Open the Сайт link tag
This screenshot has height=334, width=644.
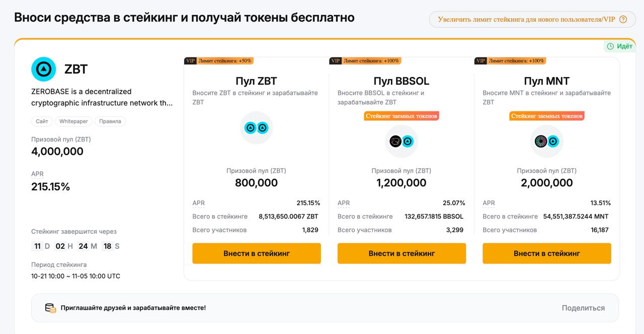pos(42,121)
